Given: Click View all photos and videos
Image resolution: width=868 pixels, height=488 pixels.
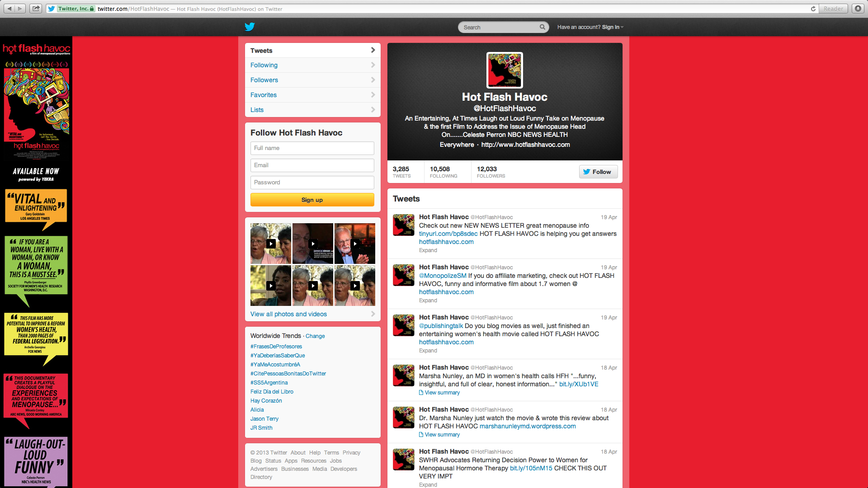Looking at the screenshot, I should (288, 314).
